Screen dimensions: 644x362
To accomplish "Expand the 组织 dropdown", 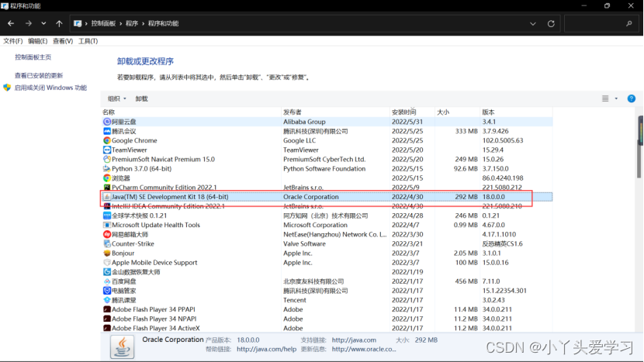I will 116,98.
